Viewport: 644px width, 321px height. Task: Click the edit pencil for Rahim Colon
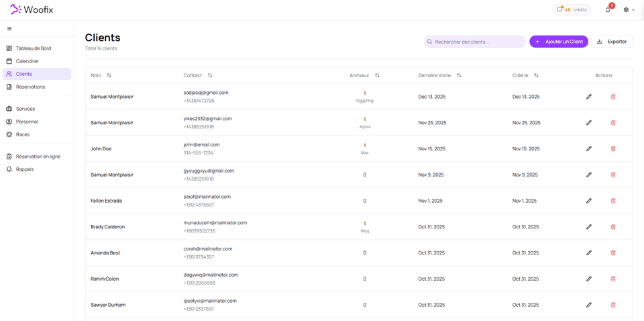(x=589, y=279)
